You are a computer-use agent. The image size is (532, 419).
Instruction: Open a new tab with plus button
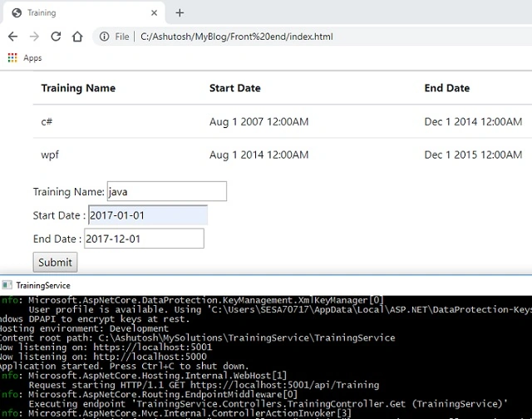(180, 13)
